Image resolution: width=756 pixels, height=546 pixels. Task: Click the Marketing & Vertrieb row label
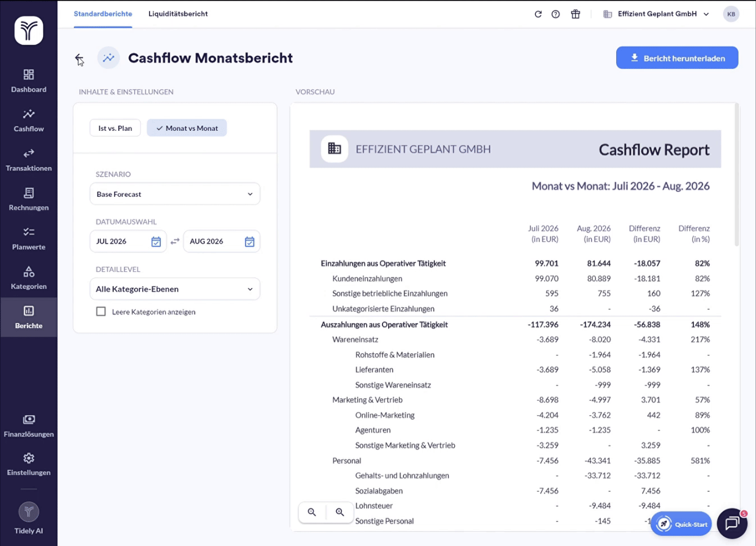click(x=367, y=400)
